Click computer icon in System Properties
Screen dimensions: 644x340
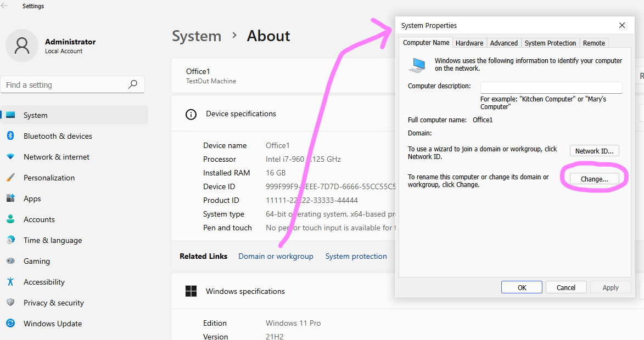pos(417,66)
